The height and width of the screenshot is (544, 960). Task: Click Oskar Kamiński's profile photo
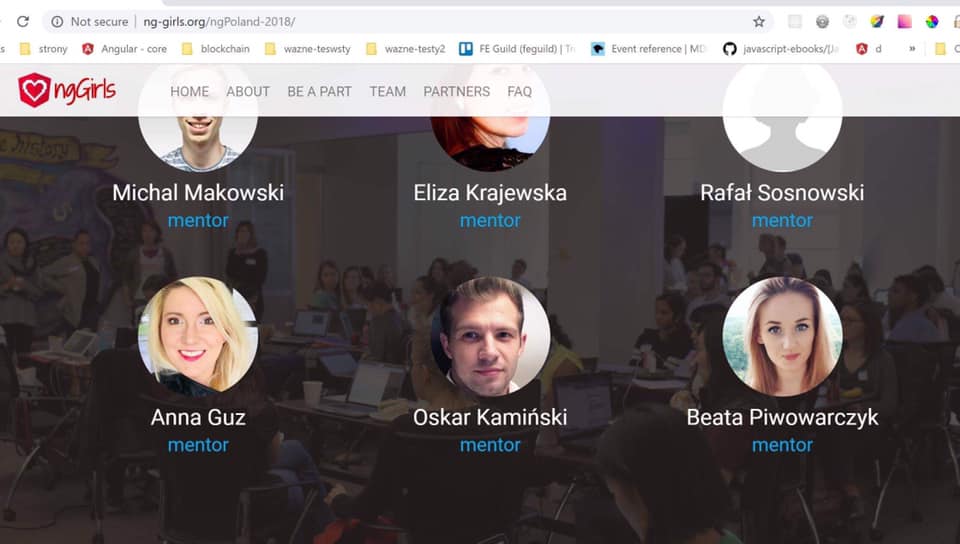(490, 336)
